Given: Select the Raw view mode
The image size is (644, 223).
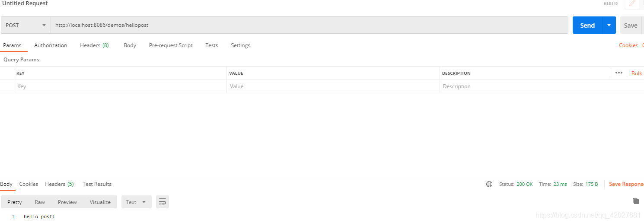Looking at the screenshot, I should pyautogui.click(x=40, y=202).
